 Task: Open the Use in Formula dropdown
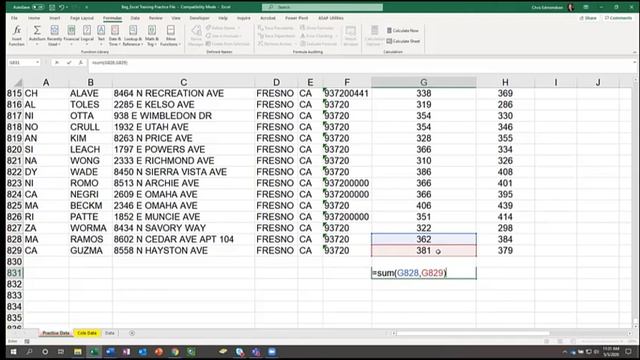pyautogui.click(x=224, y=36)
